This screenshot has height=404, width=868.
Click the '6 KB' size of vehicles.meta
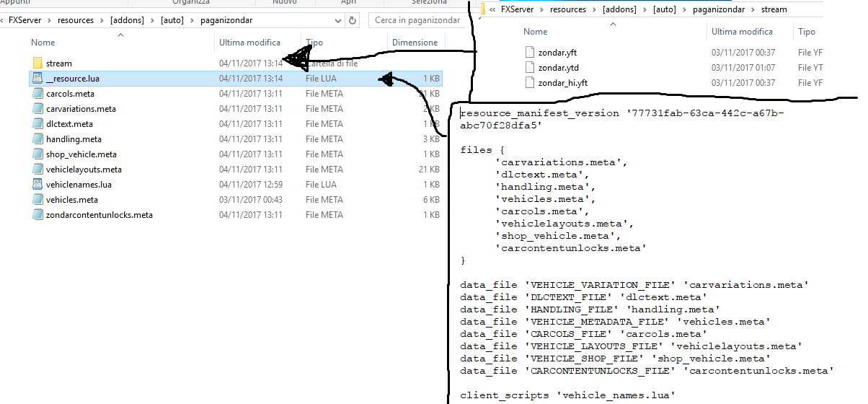click(430, 200)
